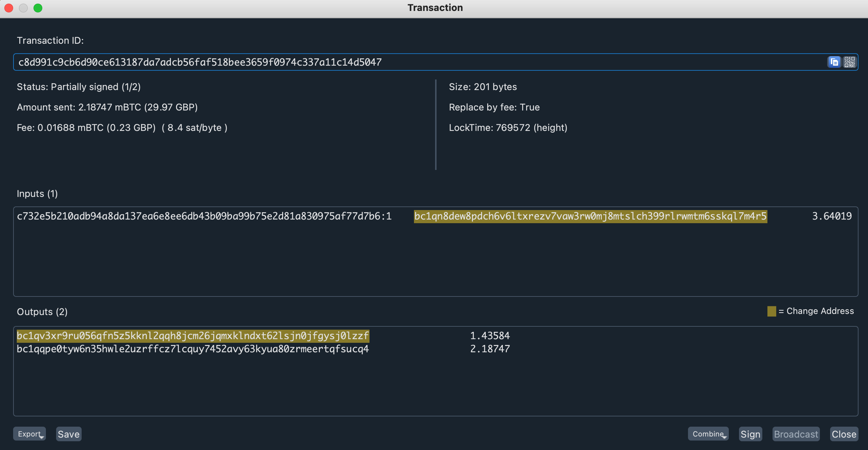Image resolution: width=868 pixels, height=450 pixels.
Task: Click the Status Partially signed label
Action: pyautogui.click(x=79, y=87)
